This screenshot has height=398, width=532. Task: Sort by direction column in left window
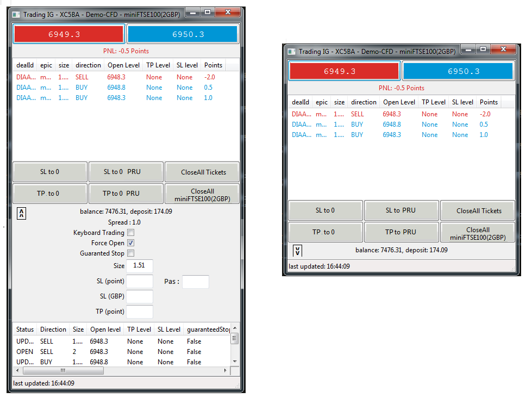88,65
